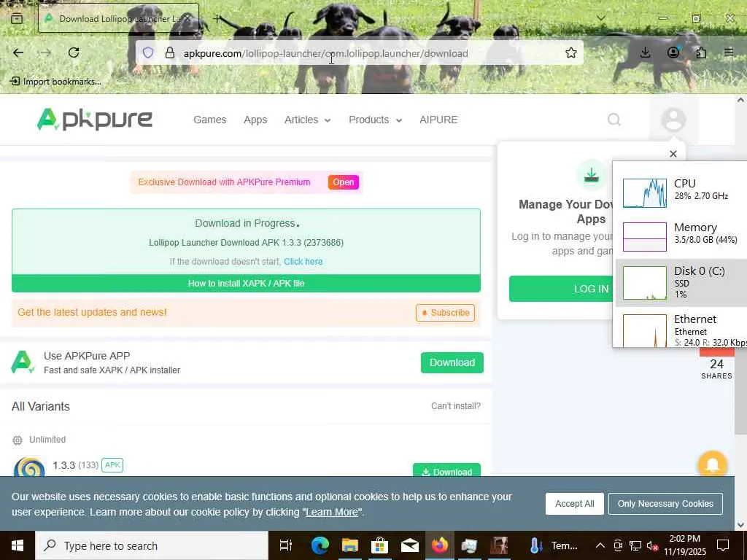The width and height of the screenshot is (747, 560).
Task: Click the APK tag beside version 1.3.3
Action: click(x=112, y=464)
